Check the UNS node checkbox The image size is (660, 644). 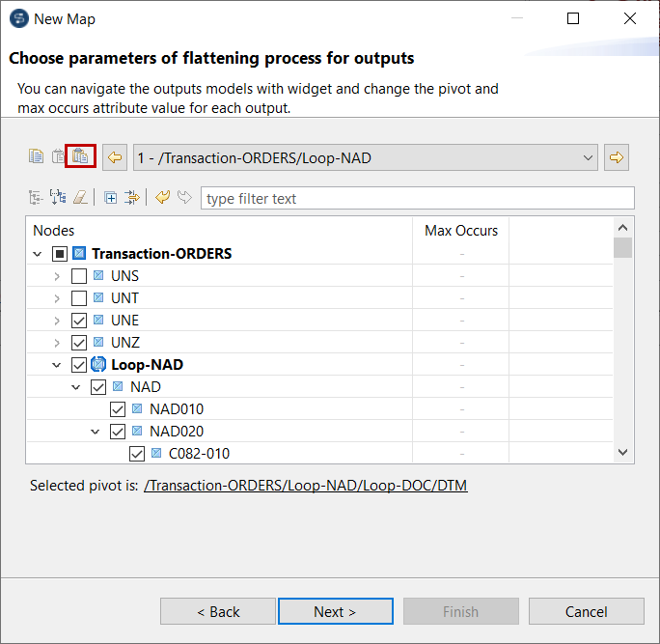[x=79, y=276]
